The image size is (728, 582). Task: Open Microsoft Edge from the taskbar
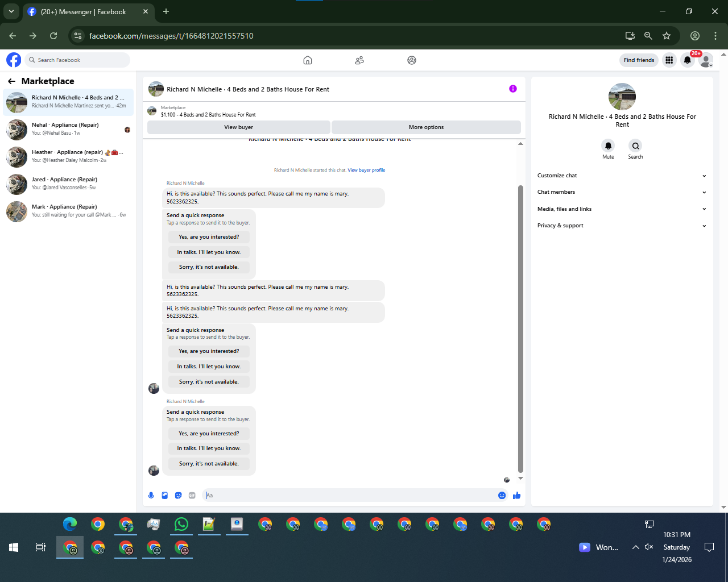pyautogui.click(x=70, y=524)
